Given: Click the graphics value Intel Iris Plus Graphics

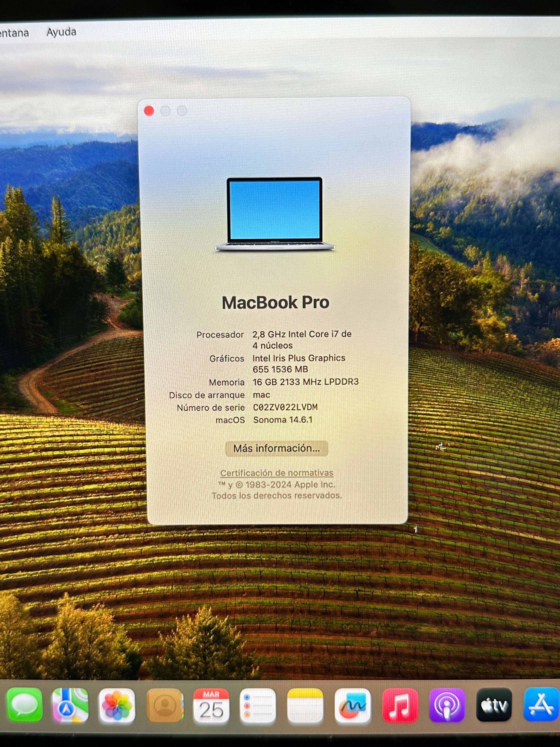Looking at the screenshot, I should (x=299, y=363).
